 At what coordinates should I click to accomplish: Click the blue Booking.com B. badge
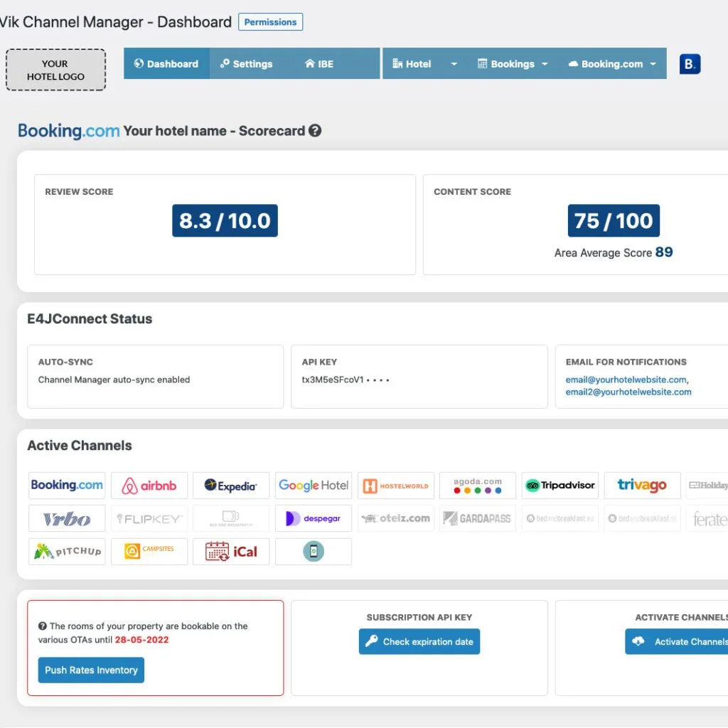(690, 64)
